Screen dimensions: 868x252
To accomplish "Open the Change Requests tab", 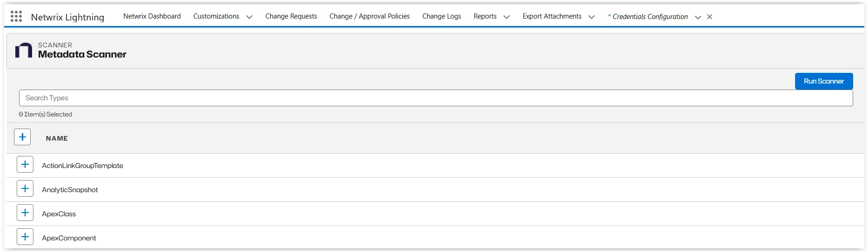I will (291, 16).
